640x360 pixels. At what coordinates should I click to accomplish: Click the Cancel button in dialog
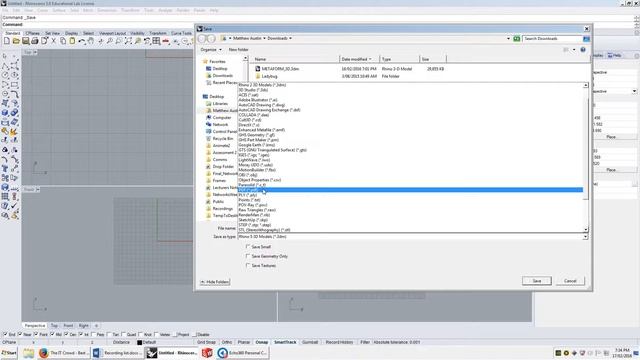[x=570, y=281]
